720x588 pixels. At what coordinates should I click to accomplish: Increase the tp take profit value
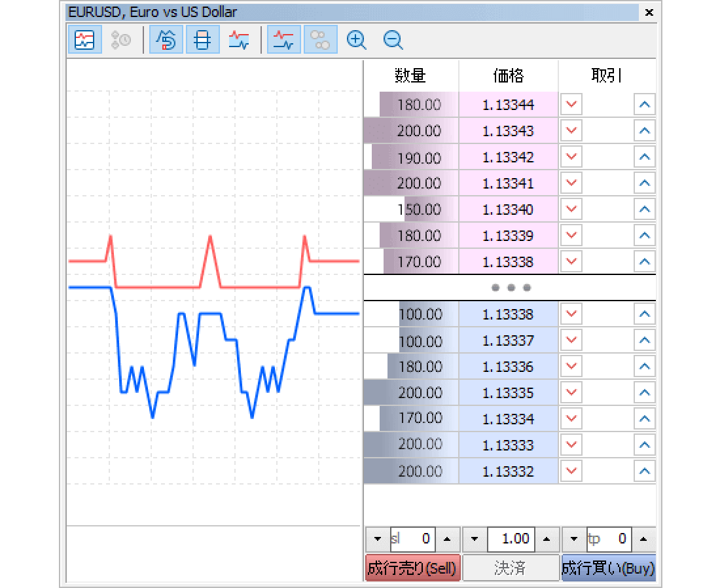coord(644,539)
